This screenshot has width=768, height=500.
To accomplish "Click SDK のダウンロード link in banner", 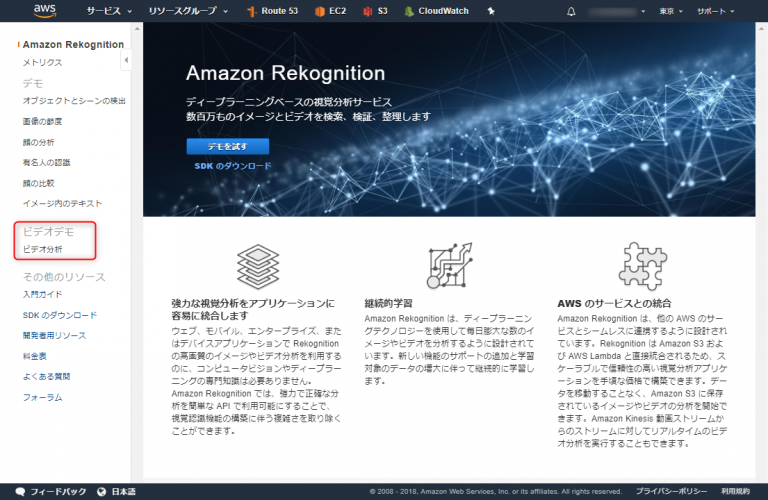I will click(x=233, y=166).
